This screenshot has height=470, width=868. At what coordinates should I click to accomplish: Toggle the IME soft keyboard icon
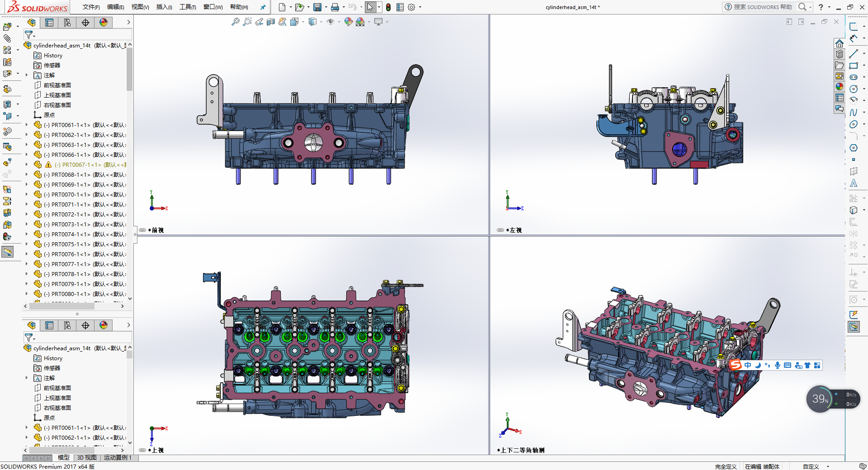tap(788, 365)
